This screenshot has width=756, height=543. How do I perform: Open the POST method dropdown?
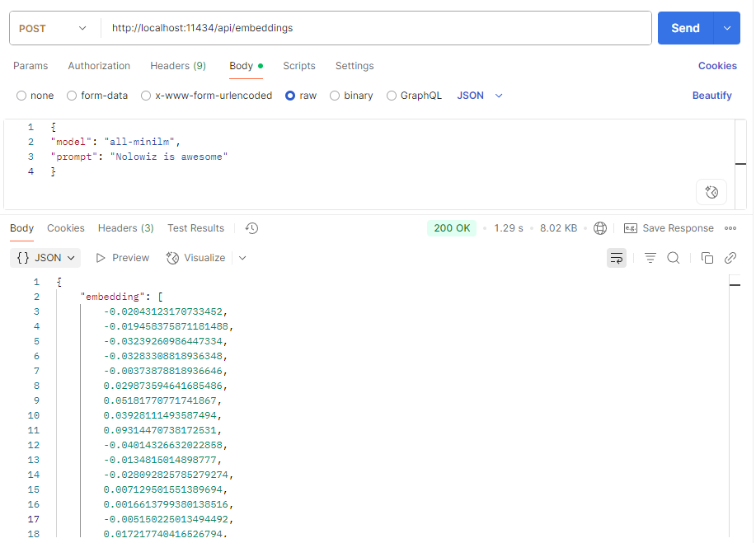click(53, 28)
